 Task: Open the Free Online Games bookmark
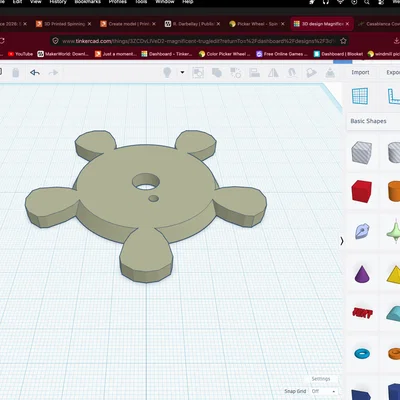coord(282,54)
